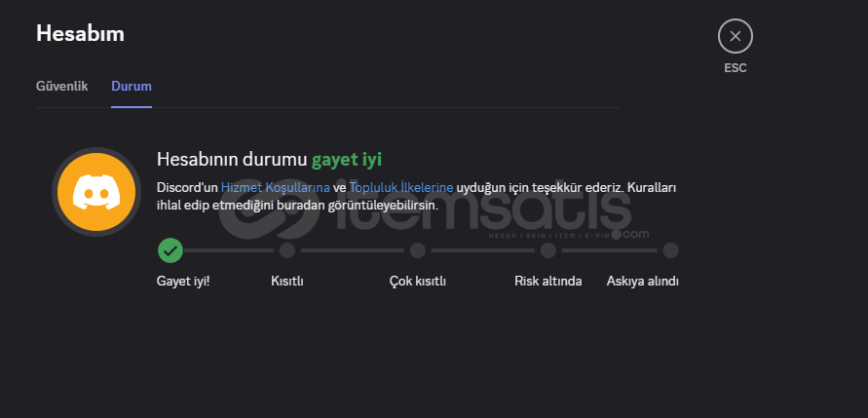Click the 'Gayet iyi!' status label
The width and height of the screenshot is (868, 418).
pyautogui.click(x=183, y=282)
